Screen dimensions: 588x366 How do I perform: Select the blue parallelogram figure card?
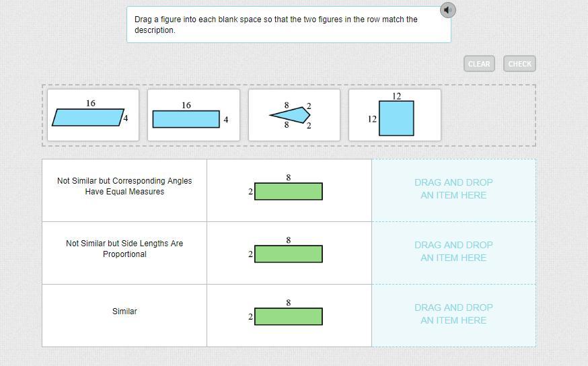point(93,116)
